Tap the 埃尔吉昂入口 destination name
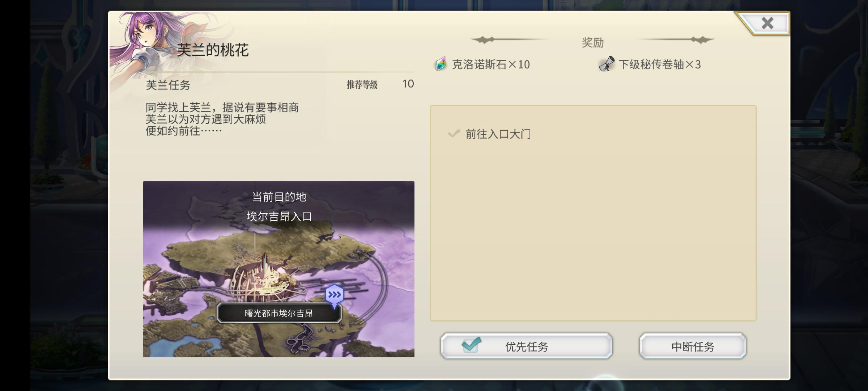This screenshot has width=868, height=391. pyautogui.click(x=279, y=216)
